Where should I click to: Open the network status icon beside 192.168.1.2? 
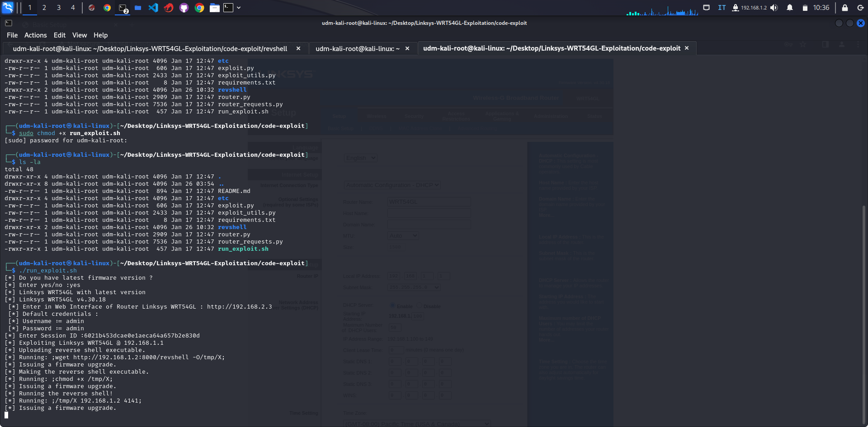(x=736, y=8)
